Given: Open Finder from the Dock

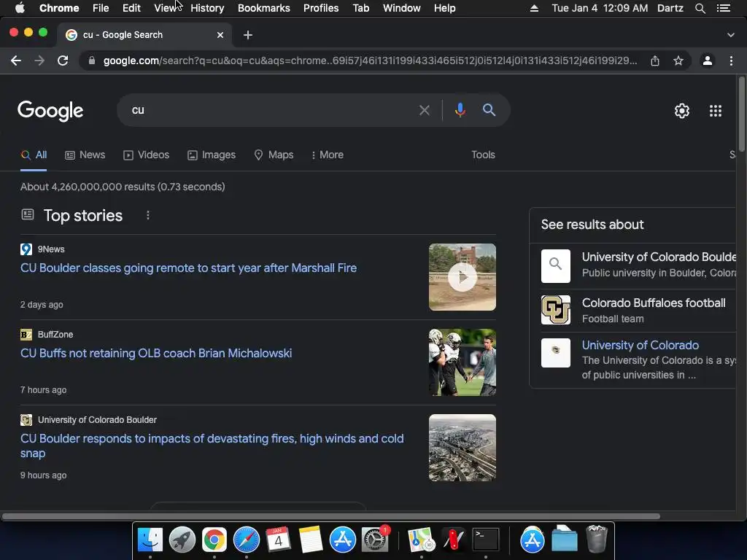Looking at the screenshot, I should click(x=150, y=540).
